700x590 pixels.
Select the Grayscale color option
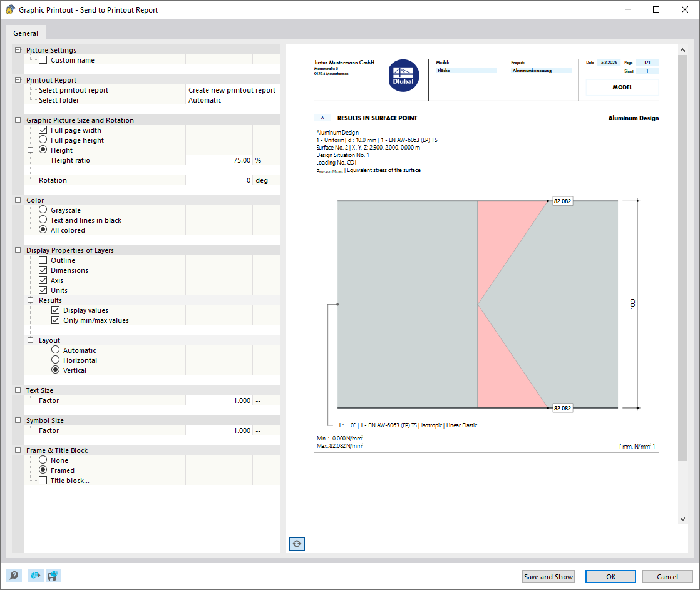click(43, 210)
